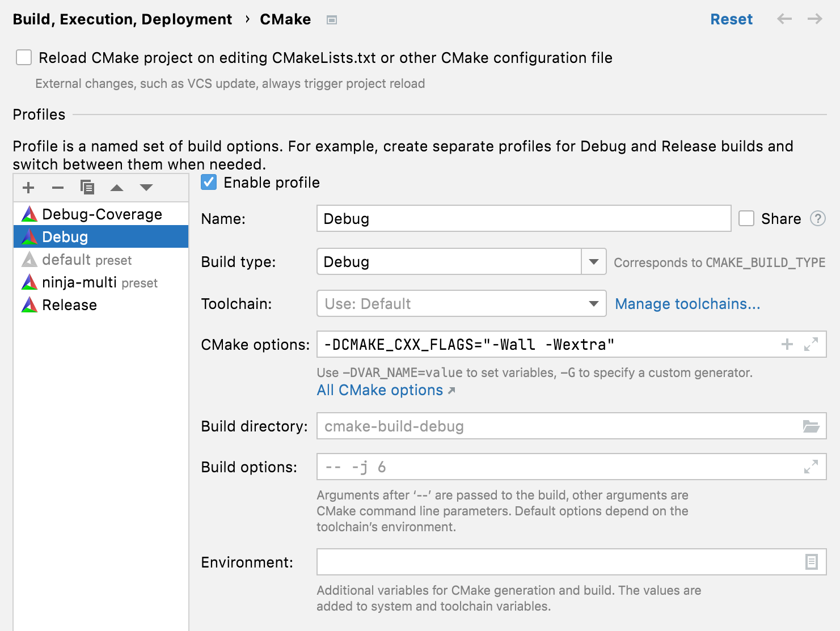The image size is (840, 631).
Task: Click the 'Corresponds to CMAKE_BUILD_TYPE' hint
Action: click(x=719, y=262)
